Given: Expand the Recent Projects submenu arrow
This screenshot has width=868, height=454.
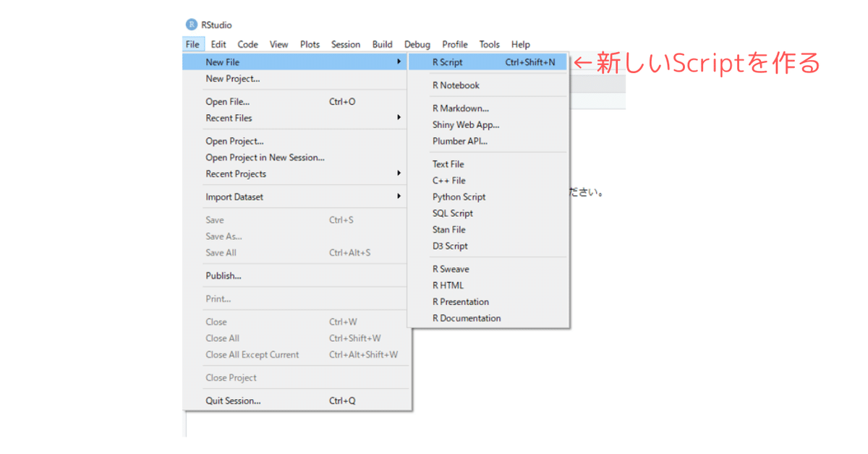Looking at the screenshot, I should coord(399,174).
